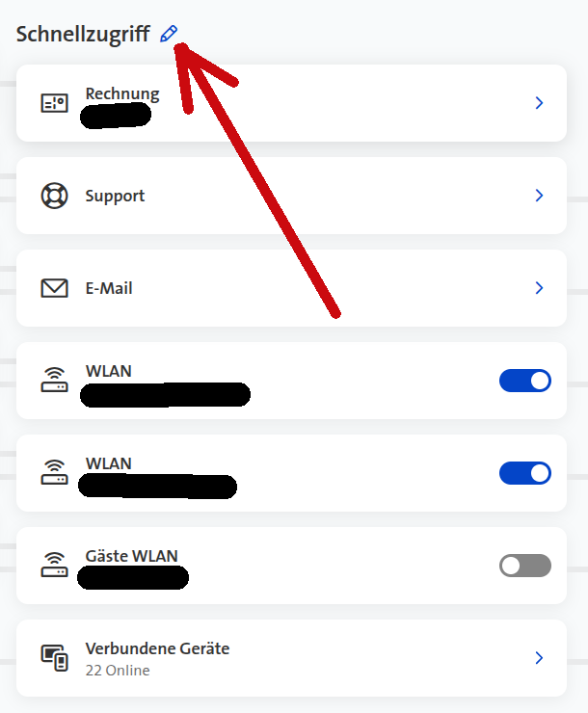This screenshot has height=713, width=588.
Task: Click the Gäste WLAN router icon
Action: (55, 565)
